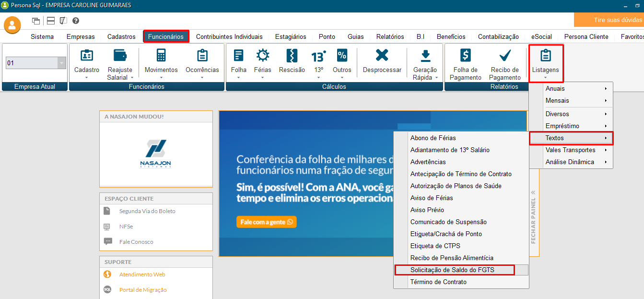Click the Fale com a gente button
This screenshot has height=299, width=644.
click(x=266, y=222)
